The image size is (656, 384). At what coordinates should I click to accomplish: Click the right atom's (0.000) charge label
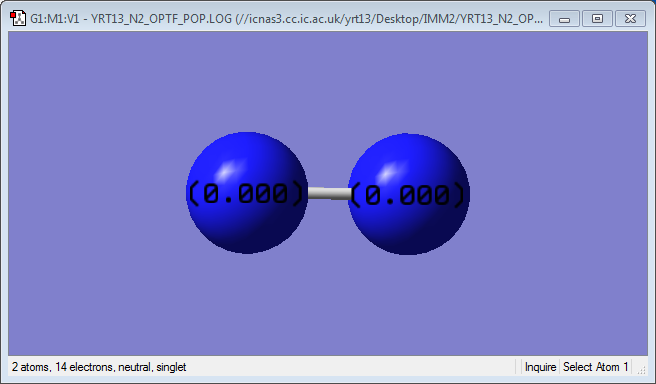pos(407,195)
